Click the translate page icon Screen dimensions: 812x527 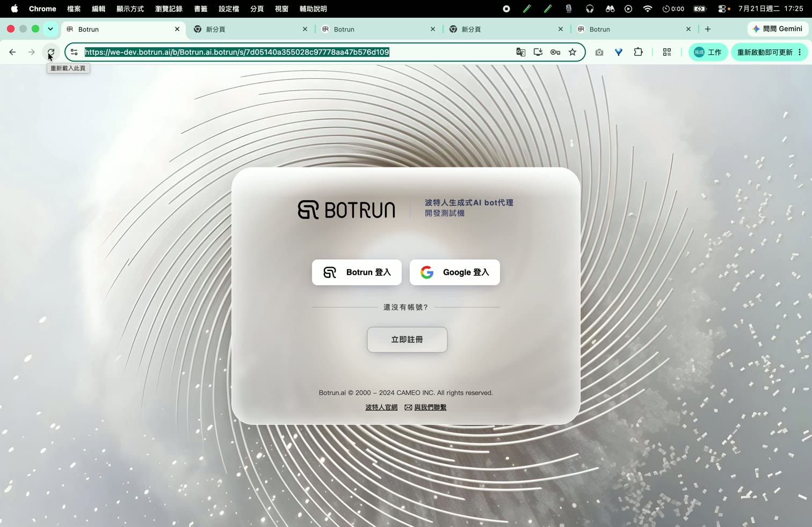pyautogui.click(x=520, y=52)
